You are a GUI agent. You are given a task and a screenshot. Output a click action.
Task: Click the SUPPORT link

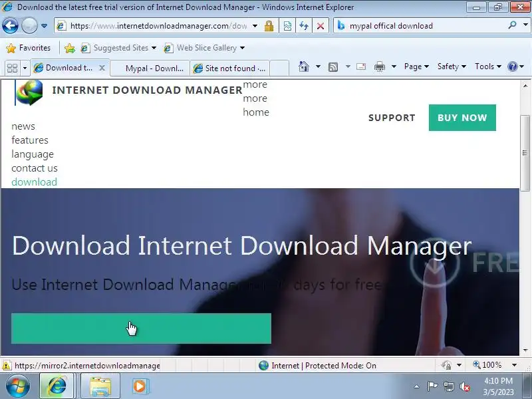tap(392, 118)
